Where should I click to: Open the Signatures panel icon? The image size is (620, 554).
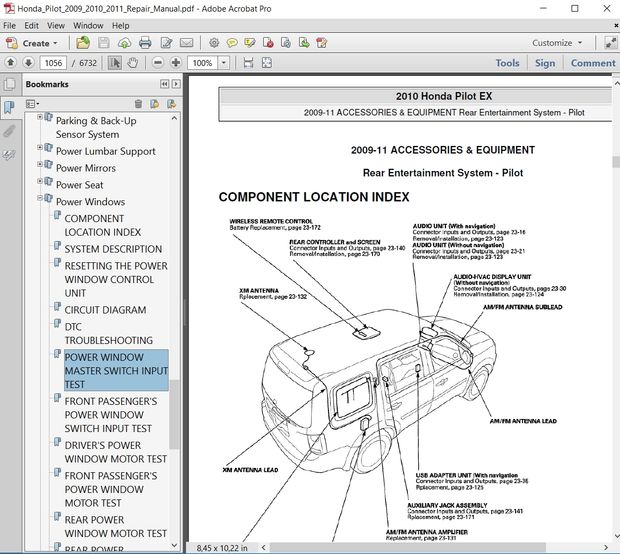coord(9,155)
